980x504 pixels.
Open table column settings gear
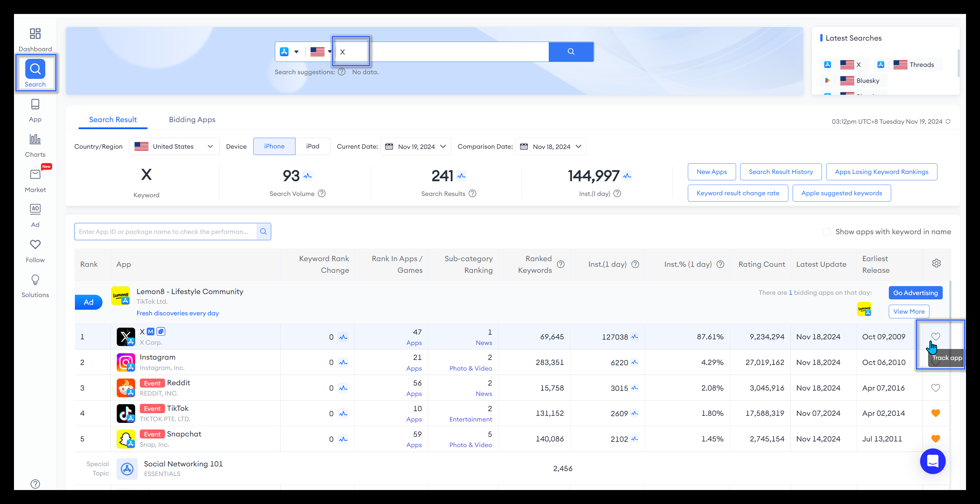pos(936,263)
